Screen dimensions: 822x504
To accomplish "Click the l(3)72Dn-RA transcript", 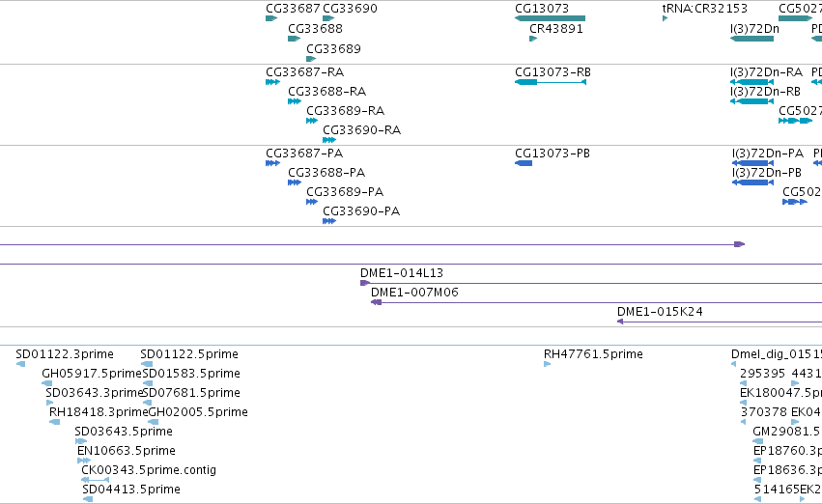I will tap(751, 82).
